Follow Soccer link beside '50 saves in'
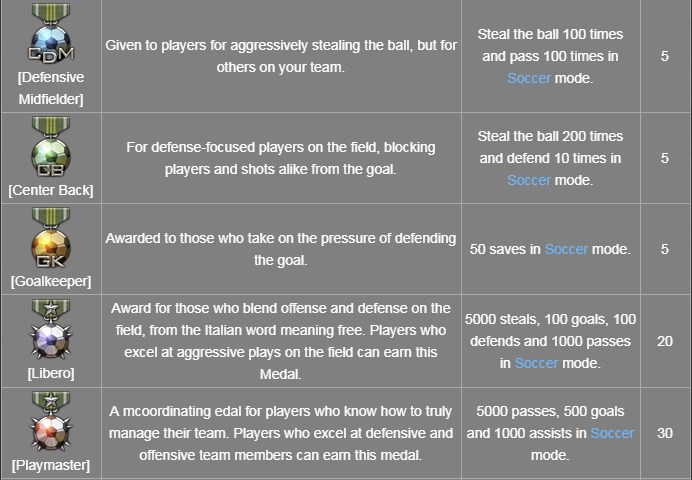Viewport: 692px width, 480px height. pyautogui.click(x=566, y=249)
